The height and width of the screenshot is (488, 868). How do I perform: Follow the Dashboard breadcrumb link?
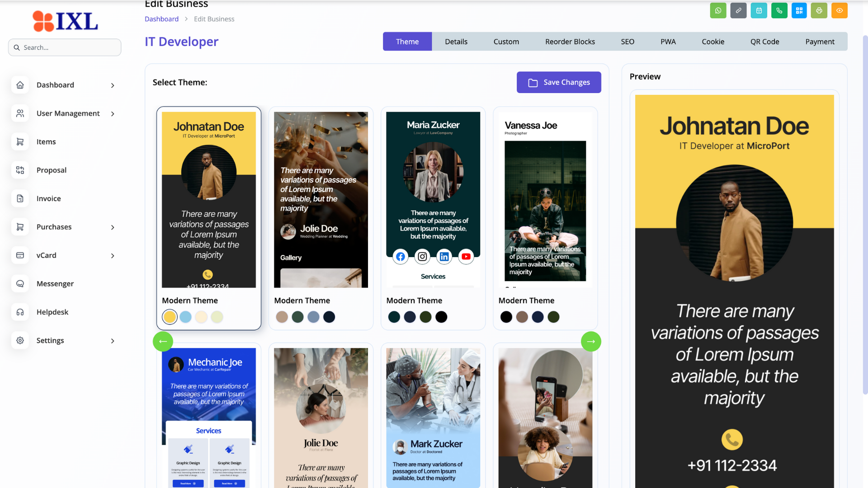tap(161, 19)
